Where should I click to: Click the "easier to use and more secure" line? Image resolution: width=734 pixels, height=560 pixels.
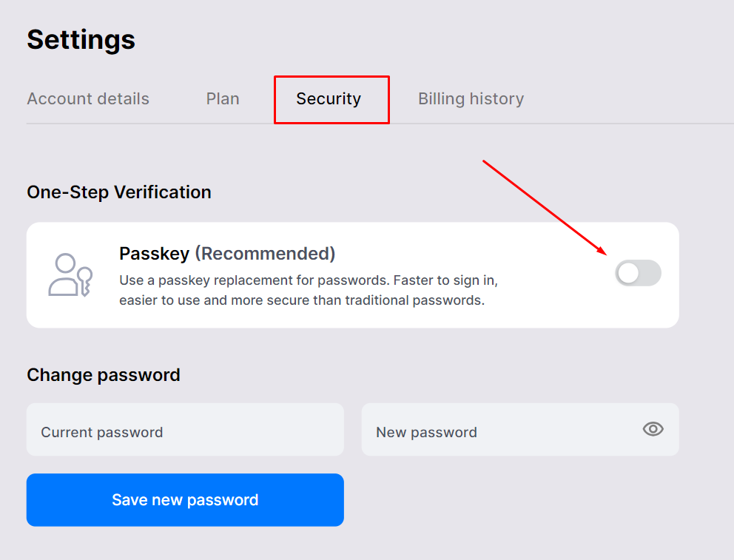tap(302, 300)
